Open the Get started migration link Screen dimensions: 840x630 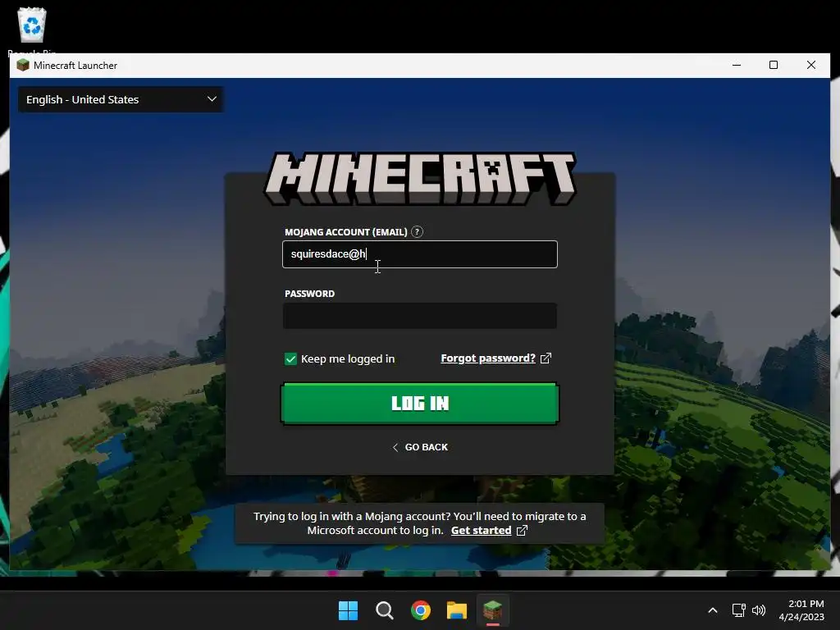point(481,531)
